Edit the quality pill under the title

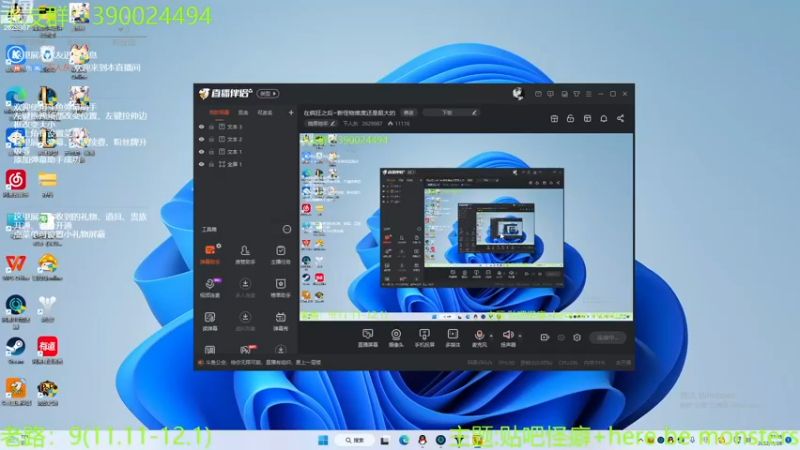point(320,123)
